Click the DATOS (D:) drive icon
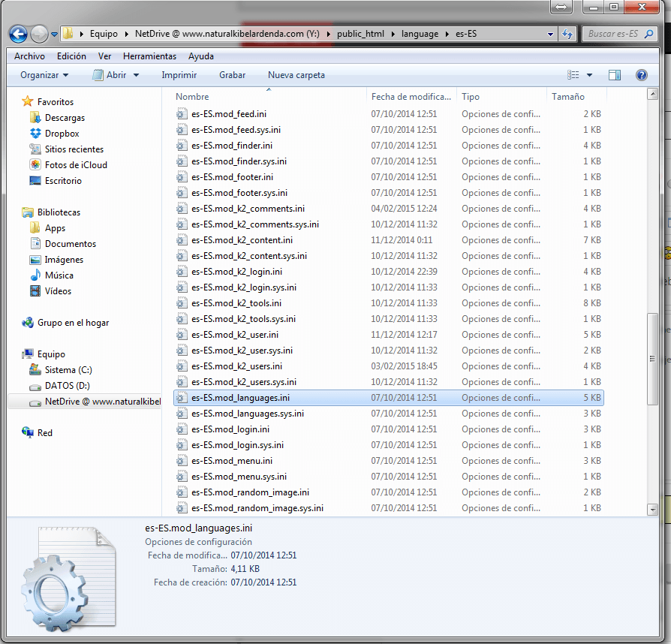 pyautogui.click(x=35, y=387)
